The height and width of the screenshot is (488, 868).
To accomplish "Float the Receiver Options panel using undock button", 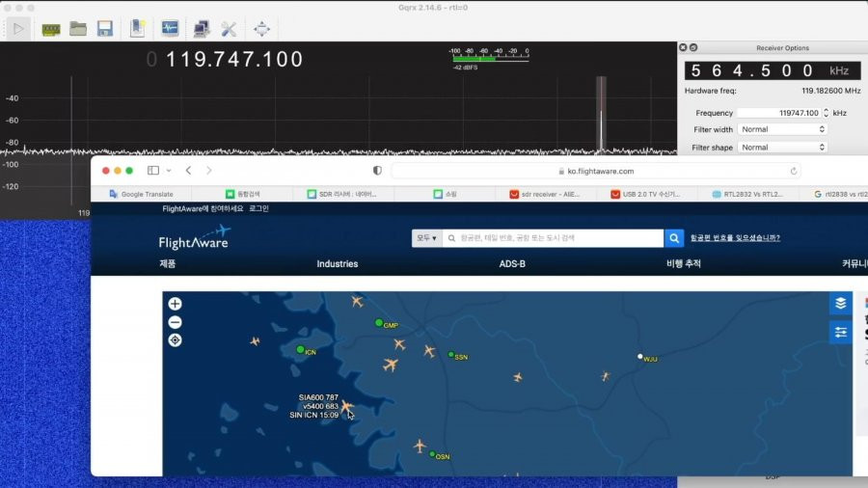I will click(x=693, y=47).
